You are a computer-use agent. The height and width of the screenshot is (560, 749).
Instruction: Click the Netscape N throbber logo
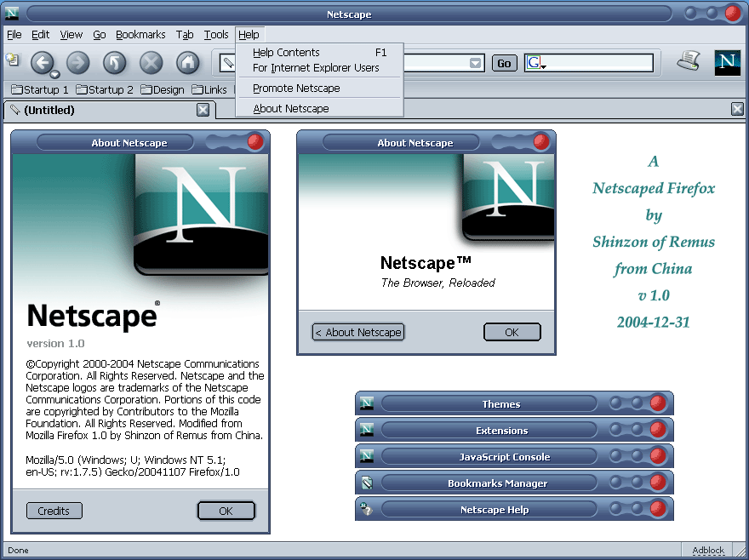[x=727, y=63]
